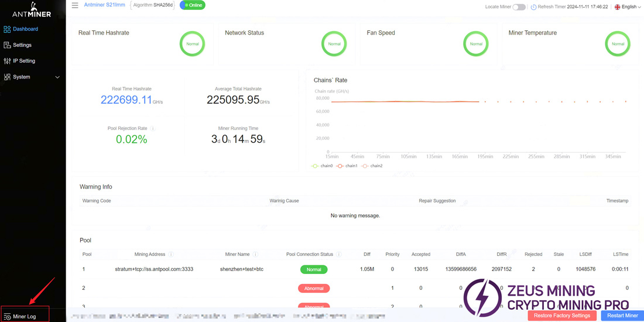Click the Priority column header
The height and width of the screenshot is (322, 644).
pyautogui.click(x=392, y=254)
